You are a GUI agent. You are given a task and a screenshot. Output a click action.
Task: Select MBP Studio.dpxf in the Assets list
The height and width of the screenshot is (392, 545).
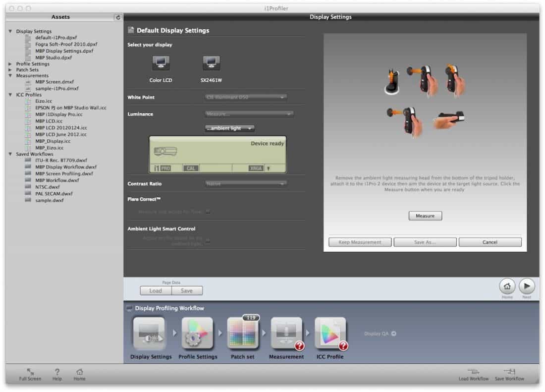(x=54, y=57)
